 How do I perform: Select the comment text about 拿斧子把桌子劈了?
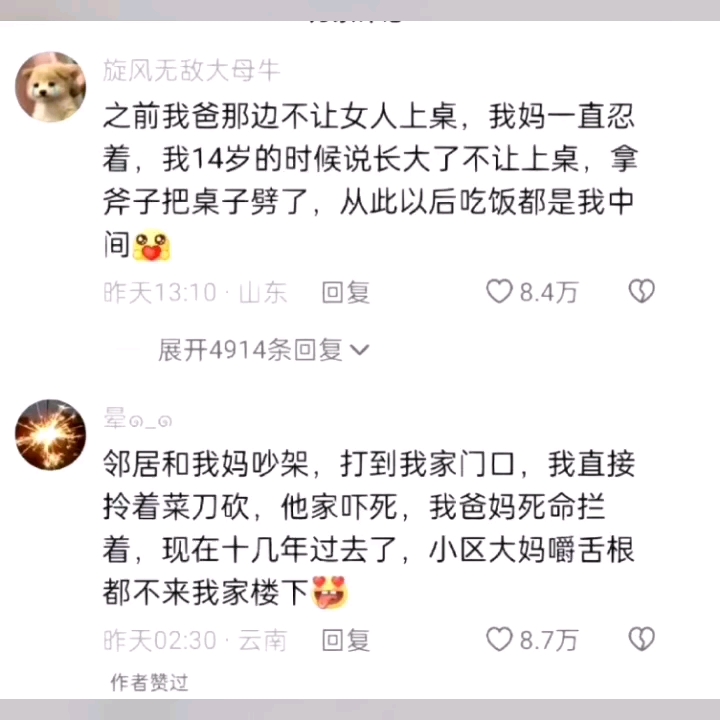(370, 180)
